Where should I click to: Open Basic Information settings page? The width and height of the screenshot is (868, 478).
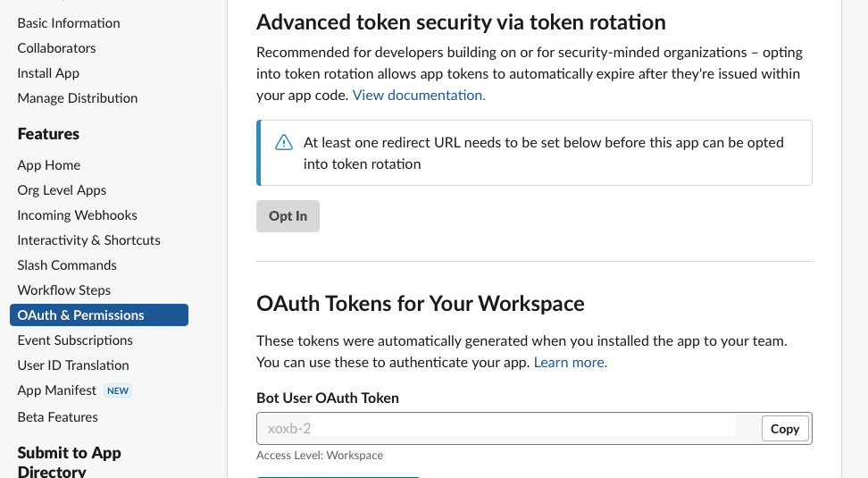69,23
